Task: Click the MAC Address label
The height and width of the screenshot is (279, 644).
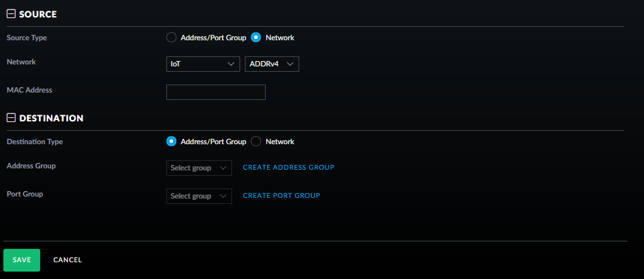Action: 29,90
